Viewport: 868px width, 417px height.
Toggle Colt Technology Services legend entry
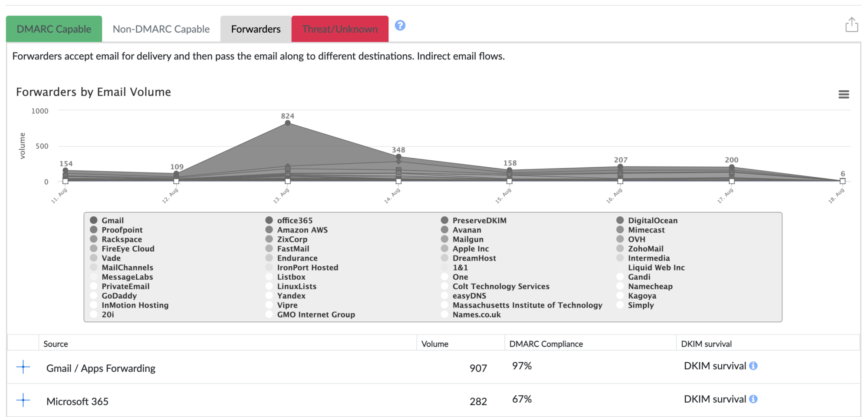495,286
